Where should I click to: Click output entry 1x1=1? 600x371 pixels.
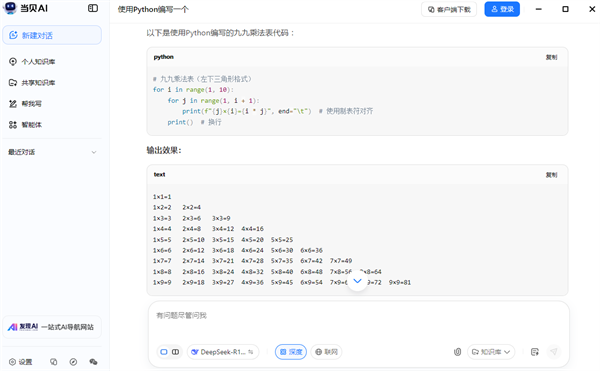[x=162, y=197]
